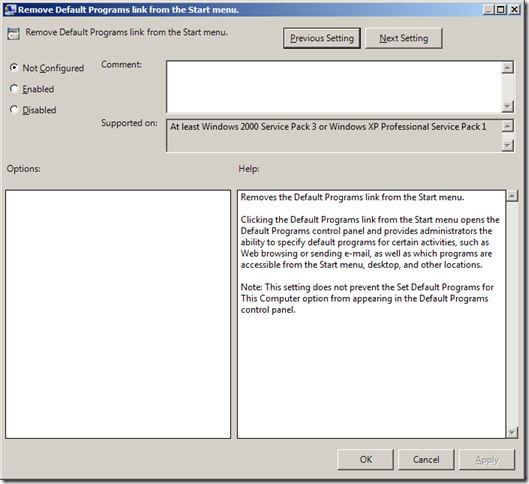The width and height of the screenshot is (529, 484).
Task: Click the Comment label
Action: pyautogui.click(x=121, y=64)
